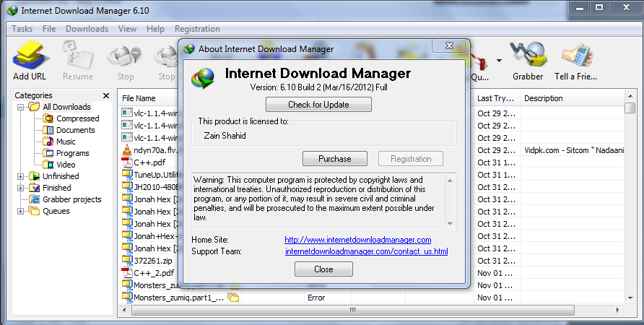Maximize the Internet Download Manager window
The image size is (644, 325).
click(599, 7)
